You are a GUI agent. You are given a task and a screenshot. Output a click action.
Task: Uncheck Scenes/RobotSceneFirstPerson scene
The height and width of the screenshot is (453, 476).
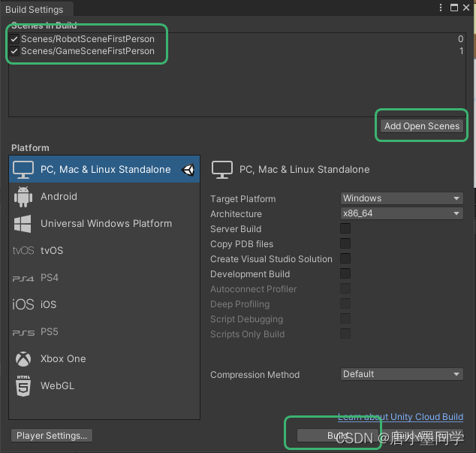[x=14, y=39]
